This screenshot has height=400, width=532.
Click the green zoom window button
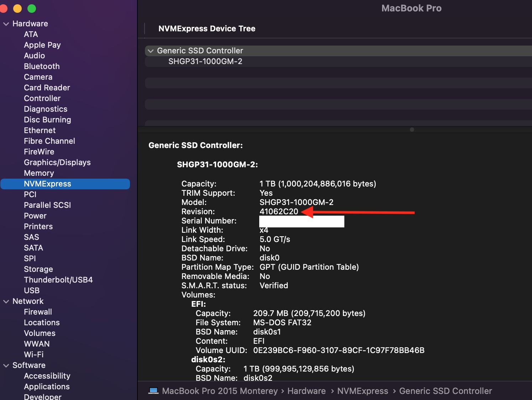pos(32,9)
